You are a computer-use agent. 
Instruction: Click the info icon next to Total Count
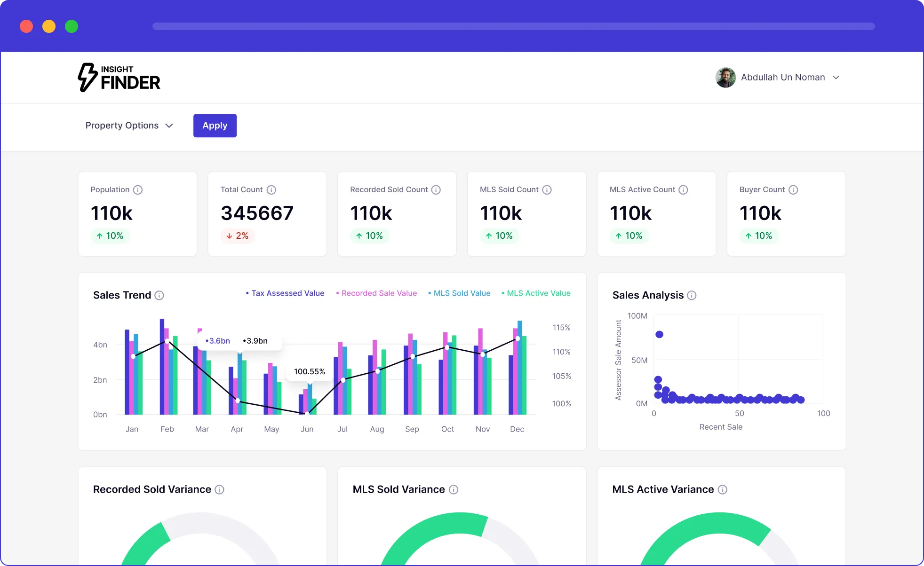(x=271, y=190)
